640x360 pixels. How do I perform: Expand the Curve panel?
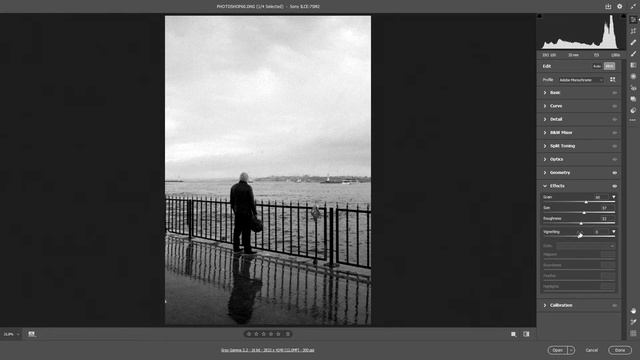545,106
